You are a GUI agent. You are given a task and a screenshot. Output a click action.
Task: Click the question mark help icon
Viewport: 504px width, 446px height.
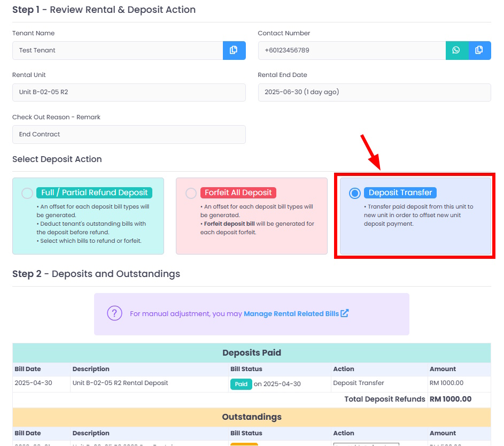pos(114,313)
